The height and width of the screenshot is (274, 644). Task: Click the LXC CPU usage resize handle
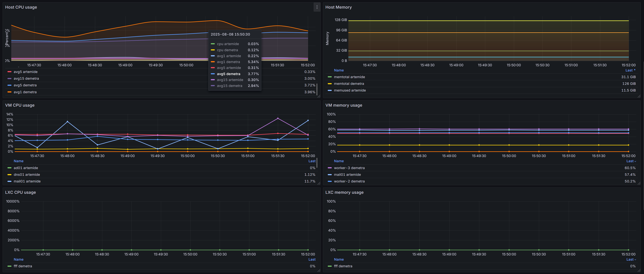pyautogui.click(x=319, y=271)
